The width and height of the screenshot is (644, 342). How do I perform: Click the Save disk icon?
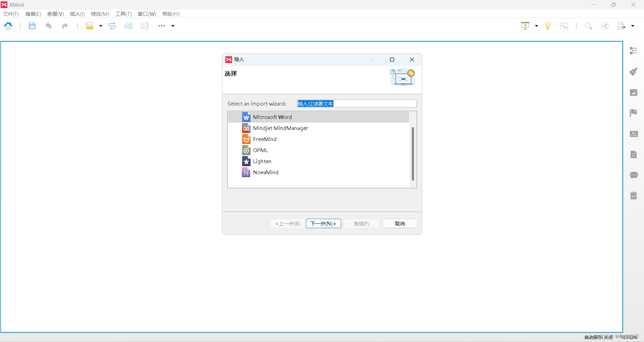tap(32, 26)
